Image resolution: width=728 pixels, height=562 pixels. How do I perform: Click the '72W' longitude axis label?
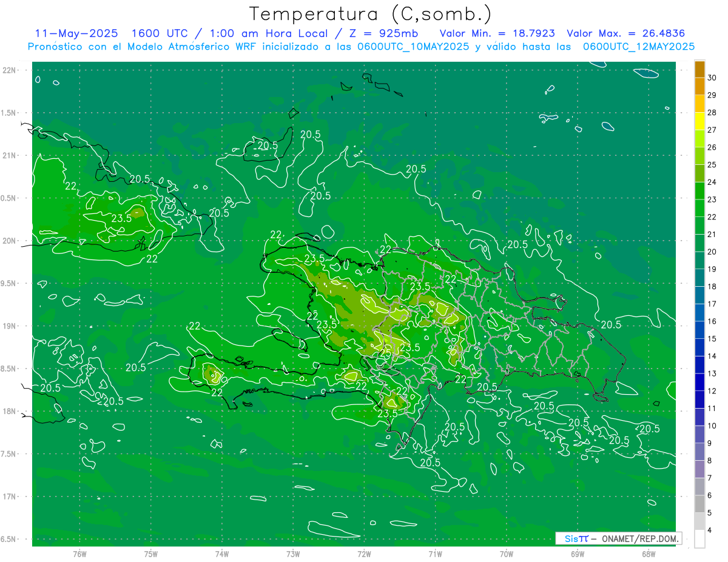tap(364, 554)
